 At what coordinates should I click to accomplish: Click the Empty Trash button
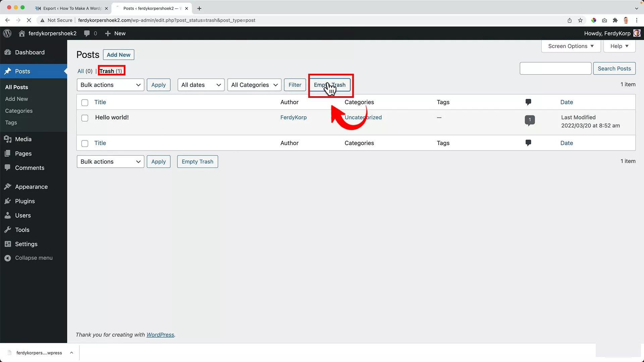(330, 85)
